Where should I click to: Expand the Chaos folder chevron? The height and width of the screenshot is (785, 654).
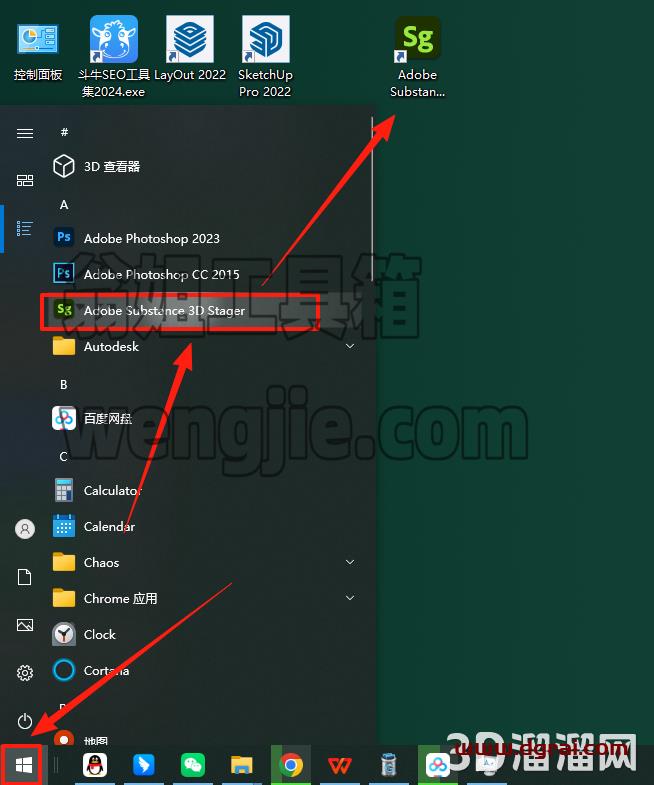[350, 562]
